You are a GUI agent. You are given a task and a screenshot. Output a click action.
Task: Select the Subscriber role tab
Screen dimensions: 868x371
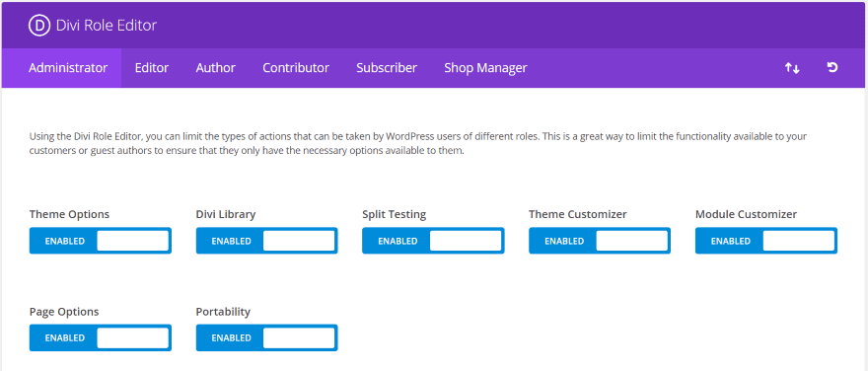tap(387, 68)
